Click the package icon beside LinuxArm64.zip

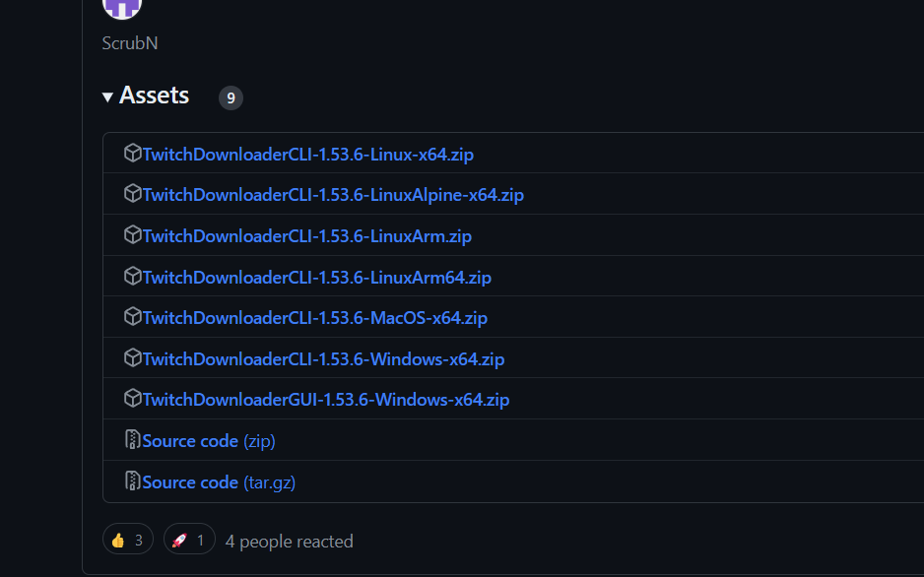132,277
